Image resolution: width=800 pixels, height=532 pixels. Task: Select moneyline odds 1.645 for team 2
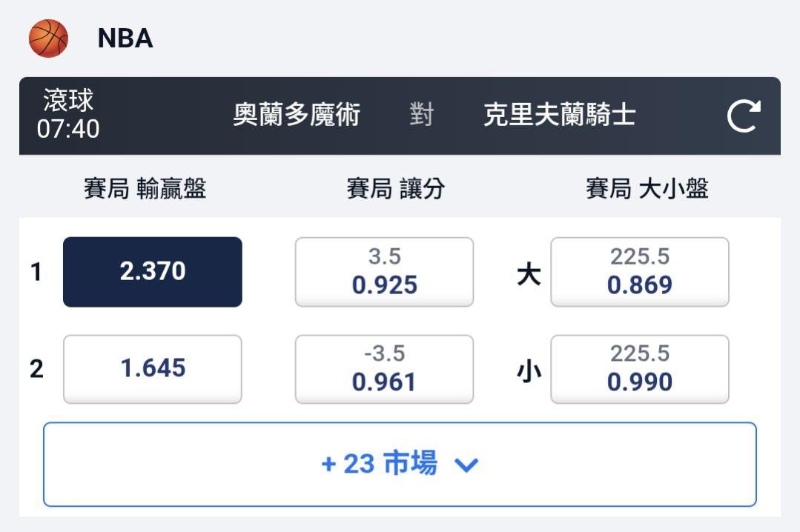(152, 369)
